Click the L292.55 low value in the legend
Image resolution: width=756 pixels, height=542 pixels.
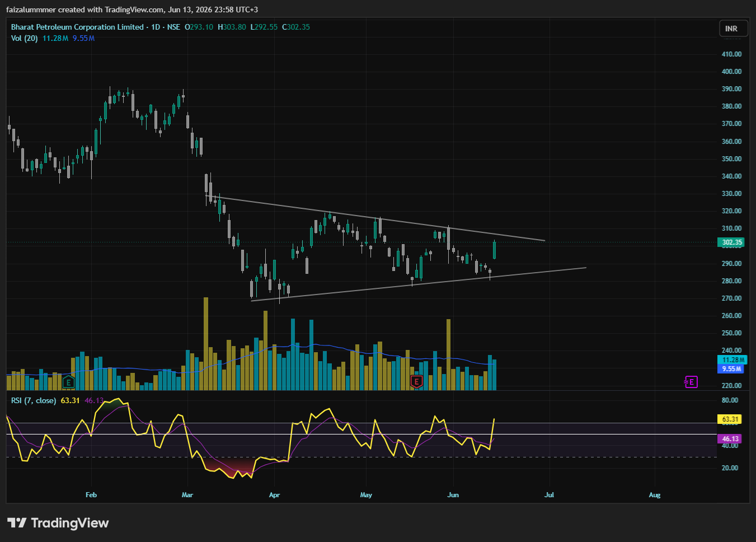[264, 27]
